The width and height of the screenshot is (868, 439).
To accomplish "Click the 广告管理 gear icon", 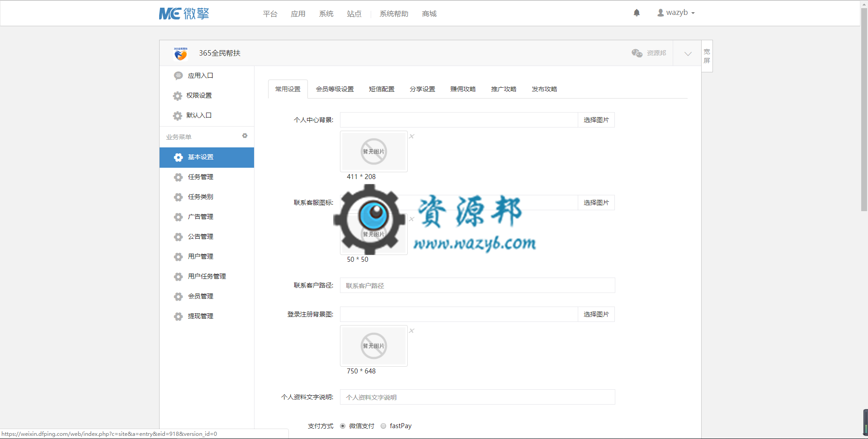I will 178,217.
